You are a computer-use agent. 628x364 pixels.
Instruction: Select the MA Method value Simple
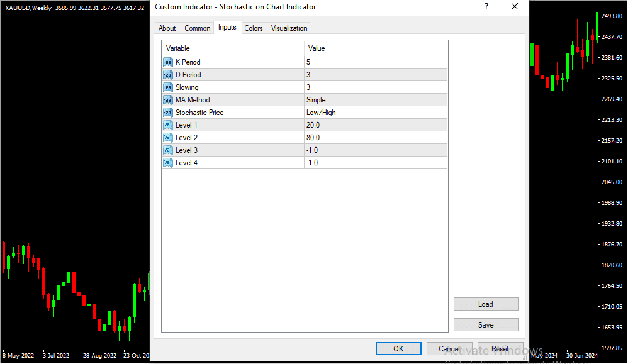click(316, 100)
